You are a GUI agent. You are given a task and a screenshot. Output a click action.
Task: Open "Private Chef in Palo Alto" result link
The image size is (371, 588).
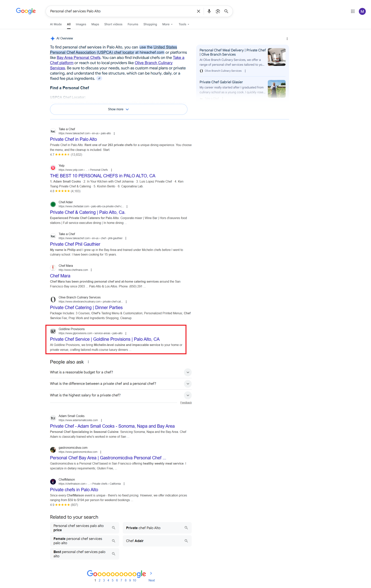tap(73, 139)
